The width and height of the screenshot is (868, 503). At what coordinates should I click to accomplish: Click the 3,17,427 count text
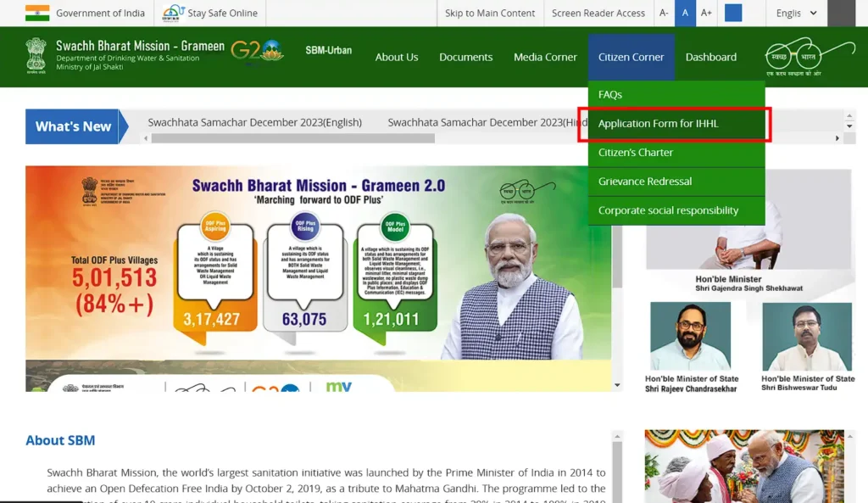coord(211,319)
